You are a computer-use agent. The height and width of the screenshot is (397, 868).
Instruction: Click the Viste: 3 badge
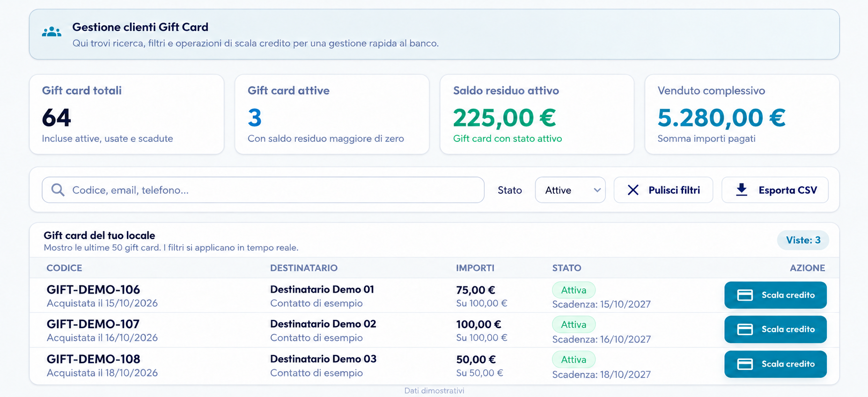pos(803,240)
